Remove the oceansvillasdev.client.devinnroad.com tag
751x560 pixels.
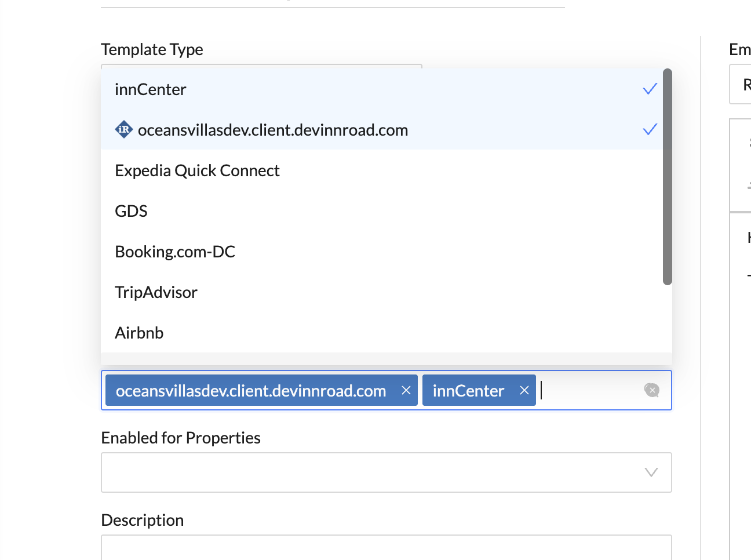[406, 391]
